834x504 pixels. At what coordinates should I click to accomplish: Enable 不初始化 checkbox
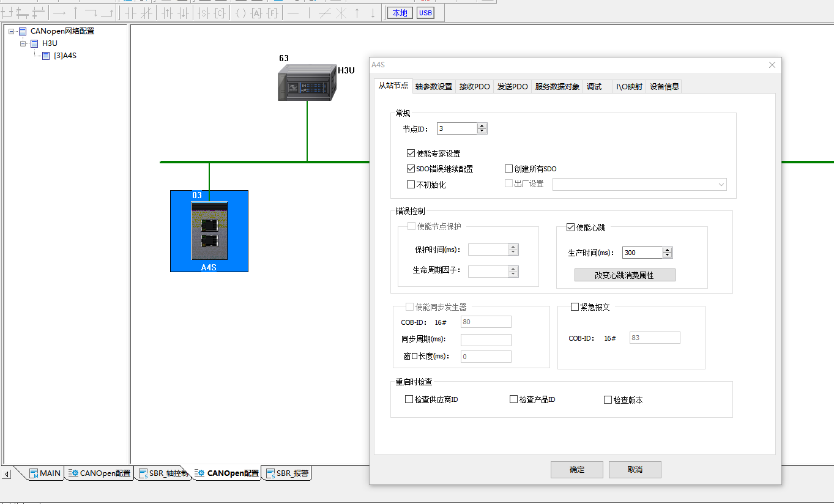click(411, 185)
